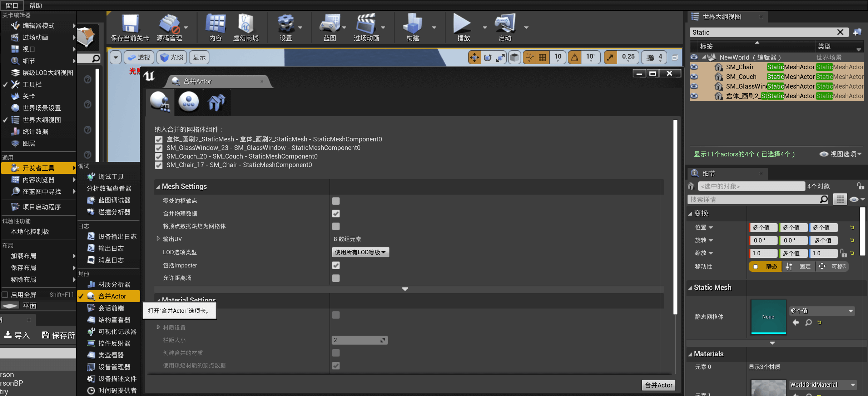Select the second Merge Actor mode icon
This screenshot has width=868, height=396.
point(188,102)
